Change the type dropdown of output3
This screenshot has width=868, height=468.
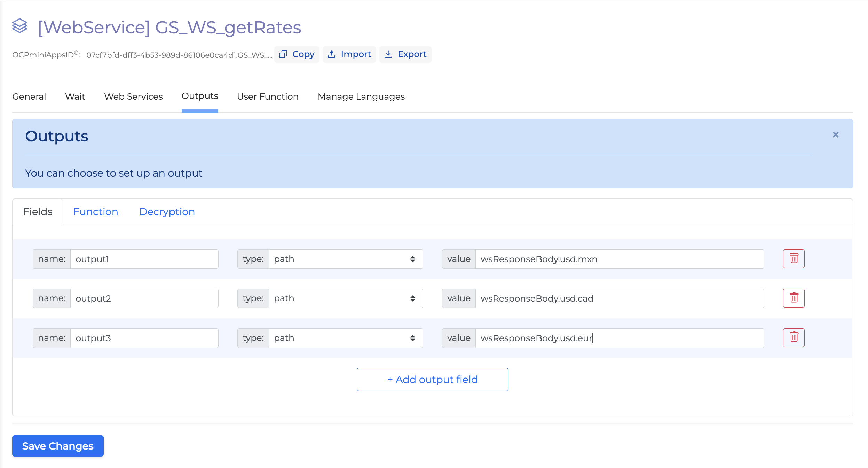(x=346, y=338)
